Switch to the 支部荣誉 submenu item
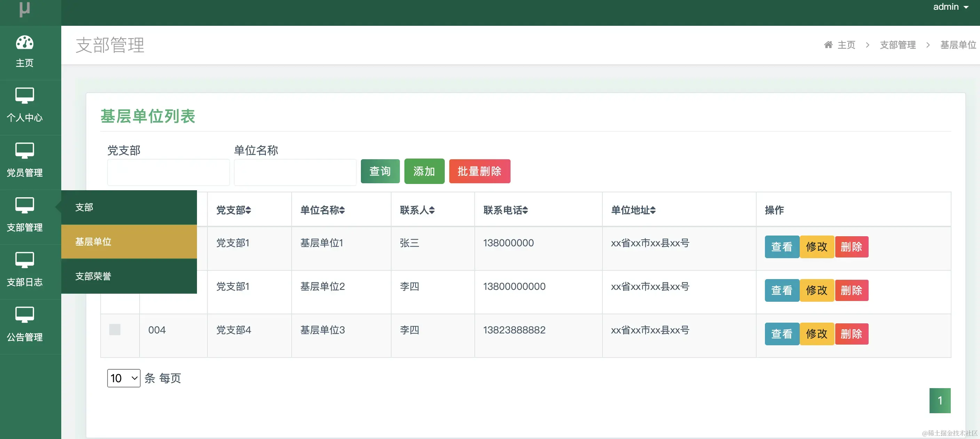This screenshot has width=980, height=439. pos(93,276)
